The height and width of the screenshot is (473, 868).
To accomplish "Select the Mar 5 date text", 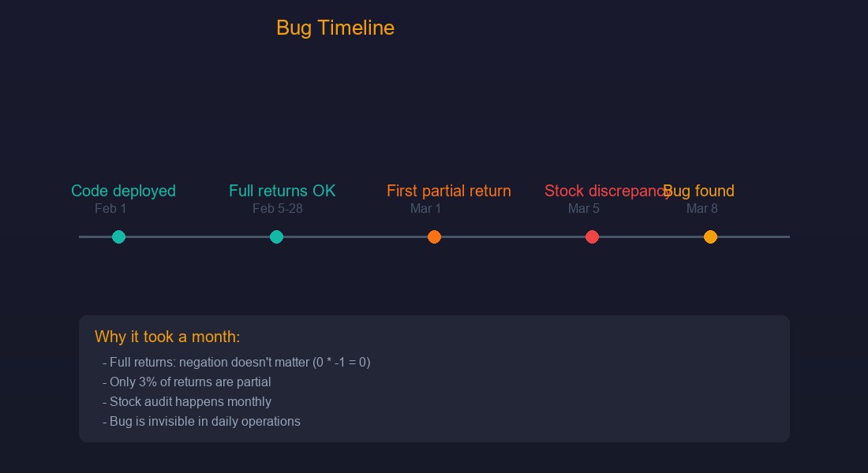I will click(583, 209).
